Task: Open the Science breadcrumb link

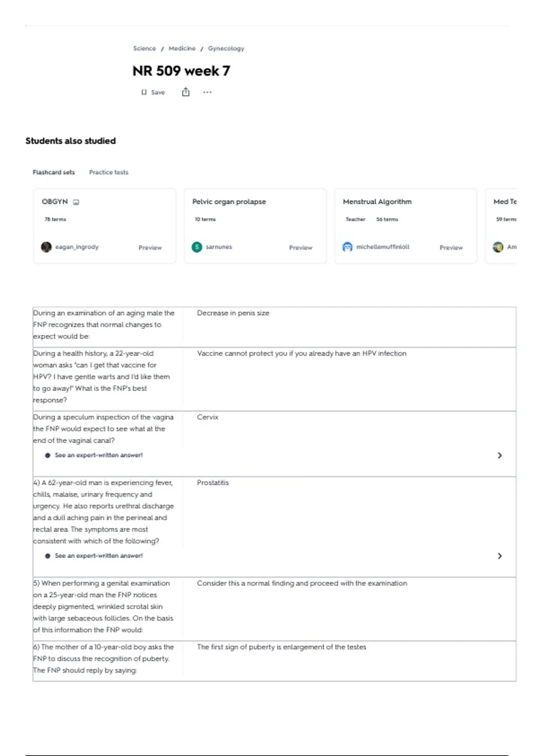Action: (x=145, y=48)
